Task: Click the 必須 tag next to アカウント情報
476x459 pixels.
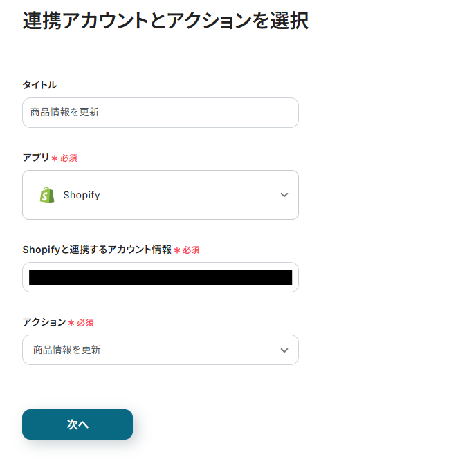Action: pos(191,250)
